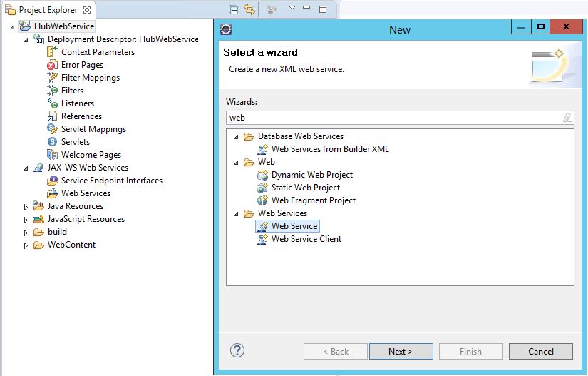Select Welcome Pages text in tree
The width and height of the screenshot is (588, 376).
click(x=91, y=155)
